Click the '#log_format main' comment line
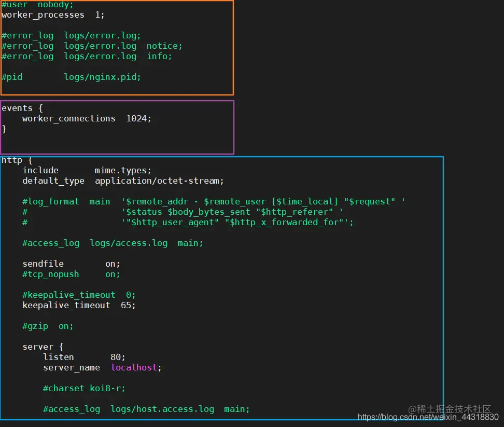504x427 pixels. [214, 202]
